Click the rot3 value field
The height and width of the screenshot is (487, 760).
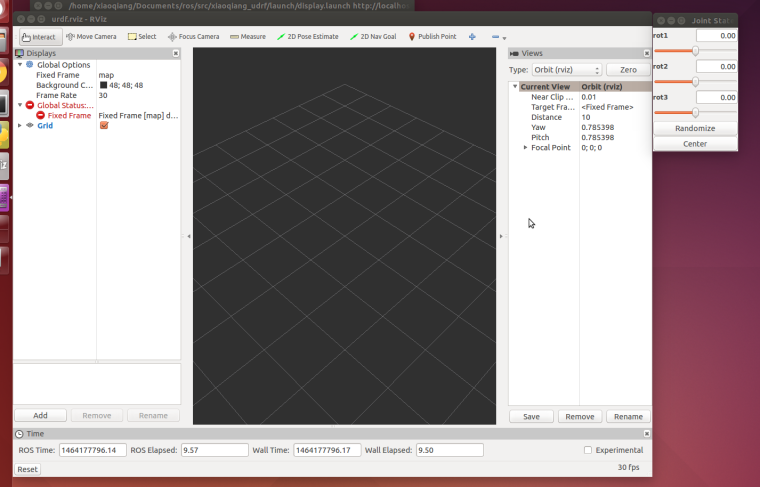tap(717, 97)
